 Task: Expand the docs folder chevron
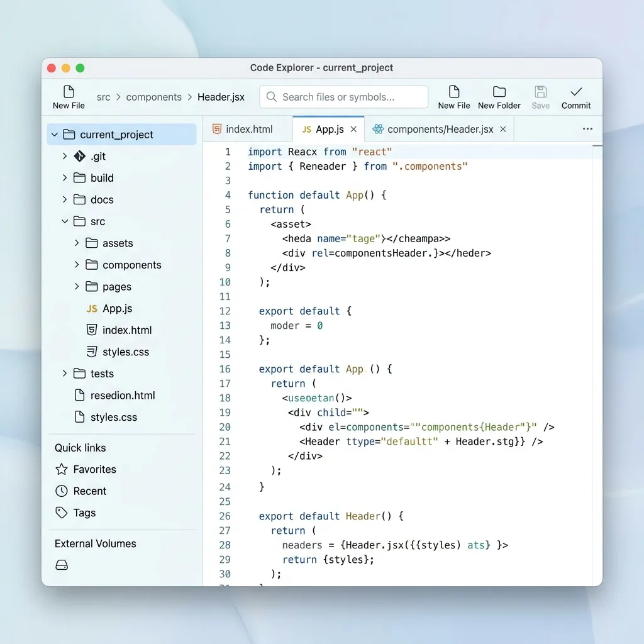pyautogui.click(x=65, y=199)
